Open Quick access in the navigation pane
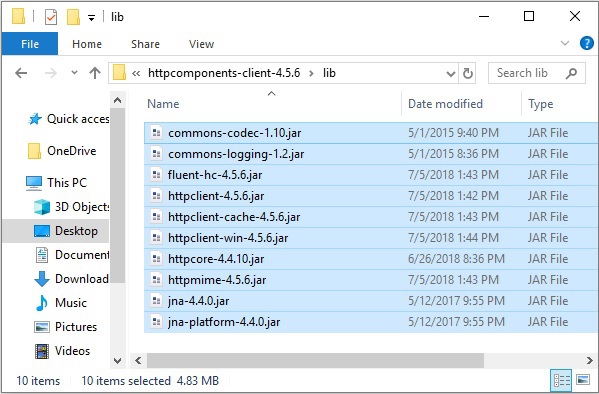This screenshot has width=599, height=394. (x=70, y=119)
